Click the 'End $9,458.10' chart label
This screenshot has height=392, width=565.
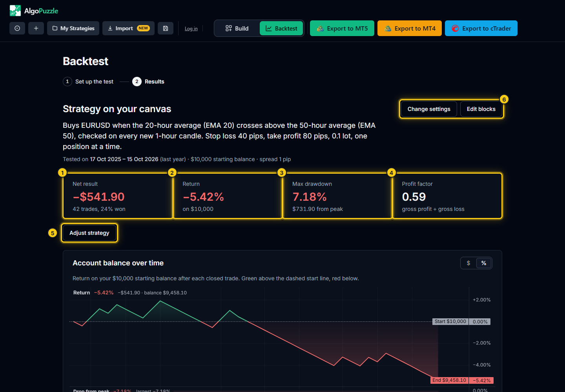pyautogui.click(x=450, y=380)
